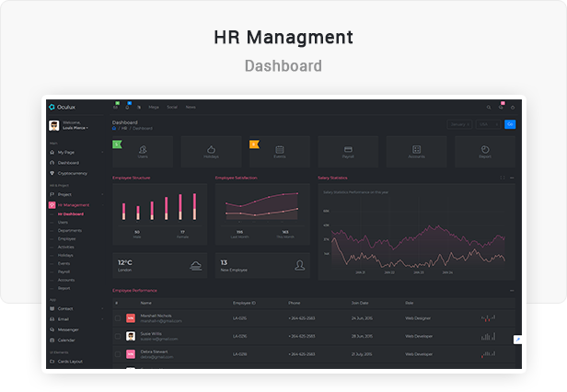The image size is (567, 392).
Task: Tick the checkbox for Debra Stewart
Action: (x=117, y=352)
